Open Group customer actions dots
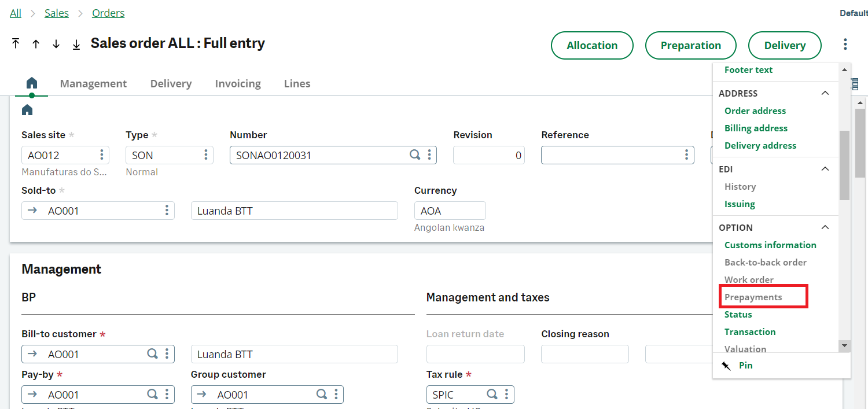Viewport: 868px width, 409px height. click(336, 395)
